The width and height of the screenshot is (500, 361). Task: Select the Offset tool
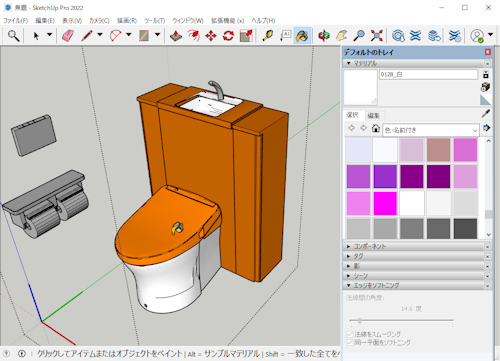194,36
